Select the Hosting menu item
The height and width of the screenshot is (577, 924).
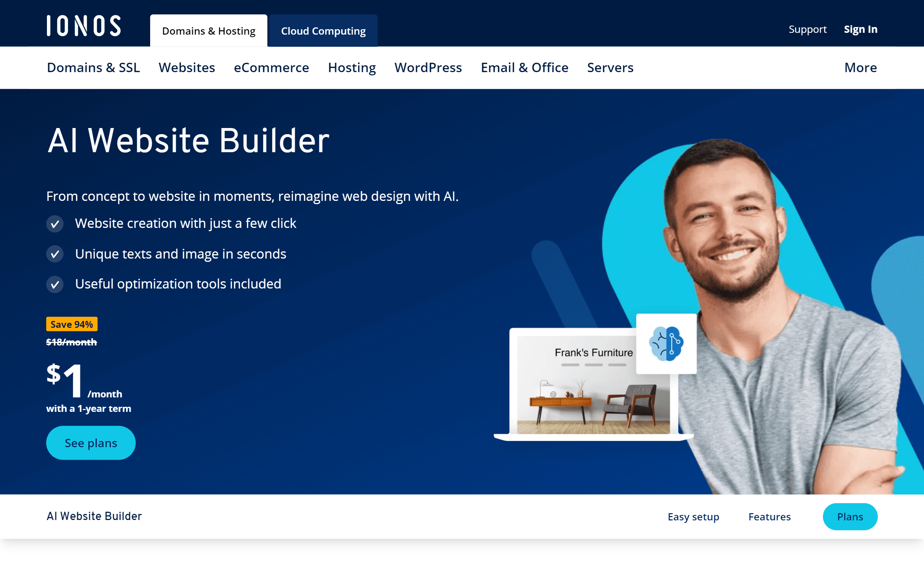click(x=351, y=67)
